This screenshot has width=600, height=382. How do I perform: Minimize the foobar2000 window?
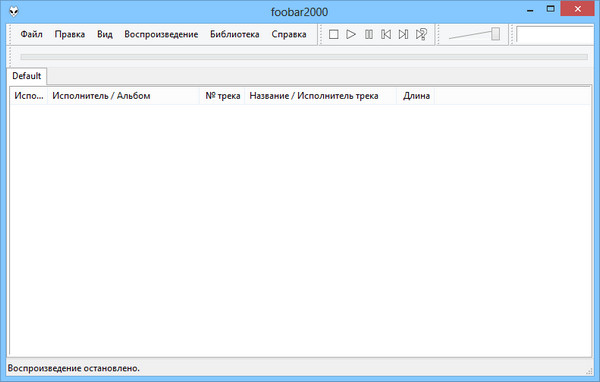530,10
